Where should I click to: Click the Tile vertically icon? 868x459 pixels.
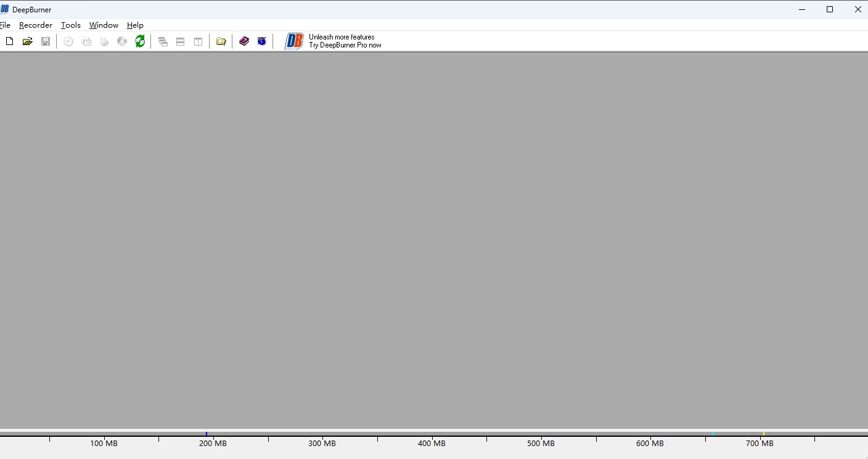point(199,41)
